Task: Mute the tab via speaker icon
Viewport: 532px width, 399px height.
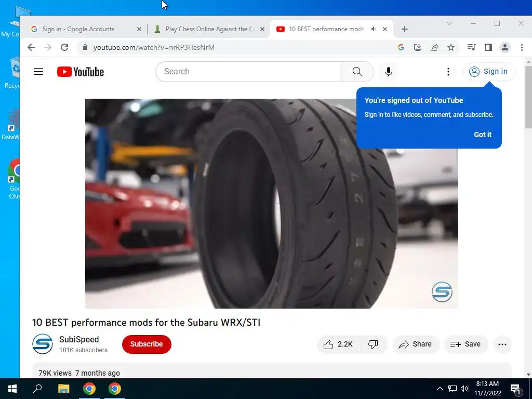Action: pos(374,29)
